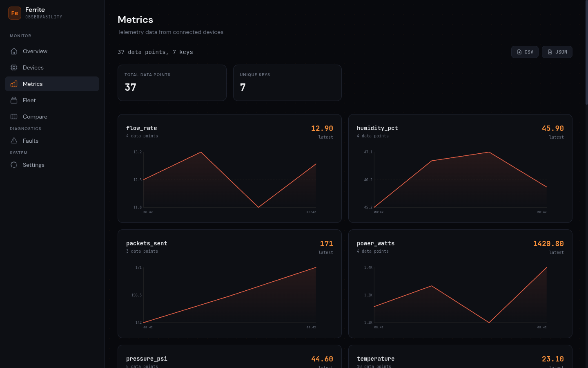Screen dimensions: 588x368
Task: Select the MONITOR section label
Action: 20,36
